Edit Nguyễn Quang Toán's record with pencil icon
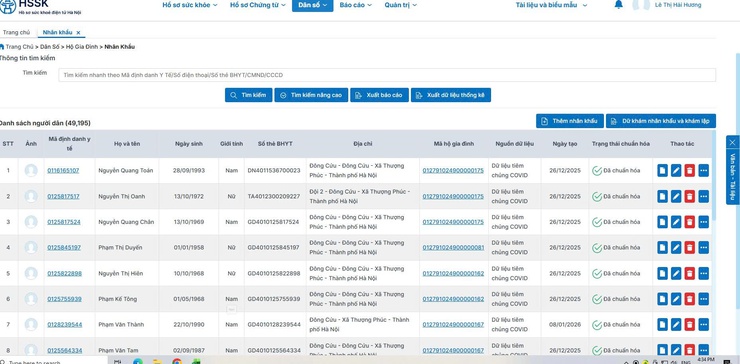Viewport: 740px width, 364px height. tap(676, 170)
